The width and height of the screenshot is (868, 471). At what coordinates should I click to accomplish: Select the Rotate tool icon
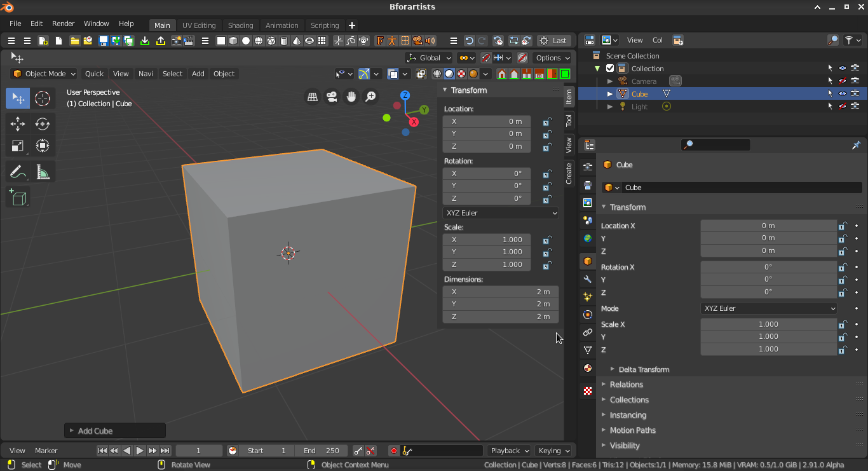[x=43, y=124]
